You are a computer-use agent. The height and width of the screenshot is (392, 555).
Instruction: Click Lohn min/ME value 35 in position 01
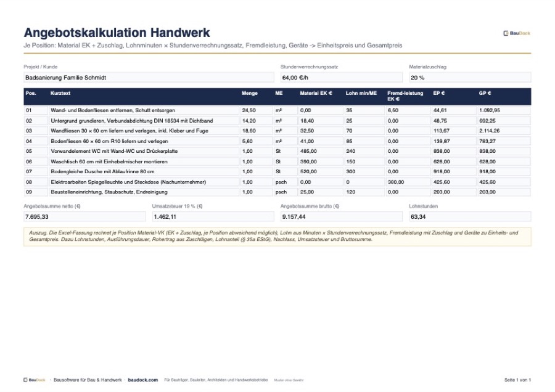tap(364, 110)
